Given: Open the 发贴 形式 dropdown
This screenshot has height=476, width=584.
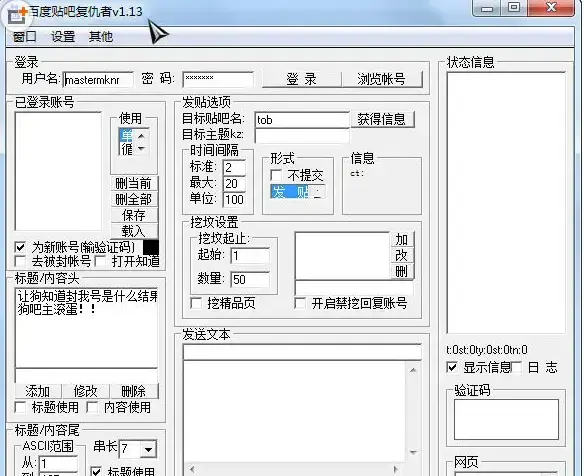Looking at the screenshot, I should coord(318,192).
